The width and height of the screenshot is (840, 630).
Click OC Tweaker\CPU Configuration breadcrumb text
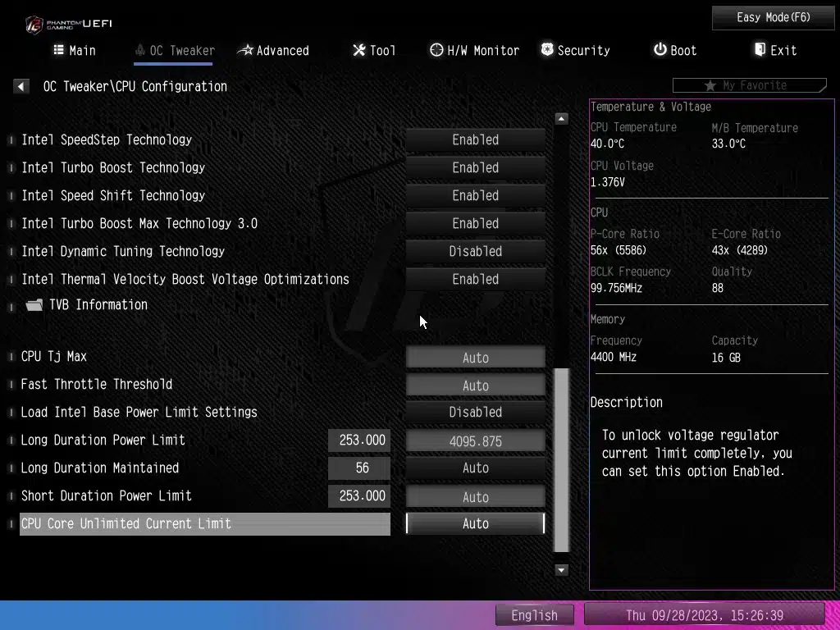135,86
